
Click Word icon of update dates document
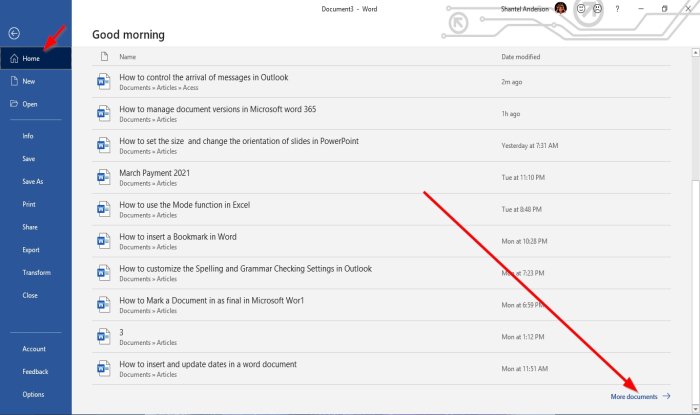pos(104,369)
